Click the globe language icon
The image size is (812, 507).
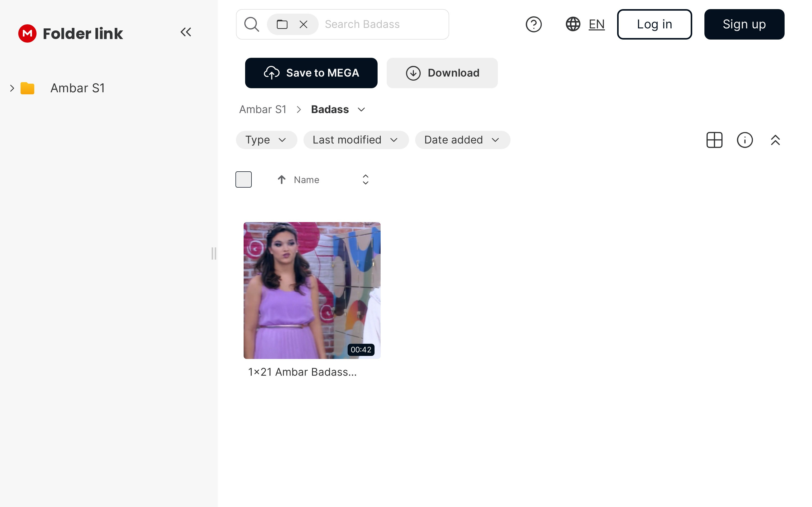click(573, 24)
